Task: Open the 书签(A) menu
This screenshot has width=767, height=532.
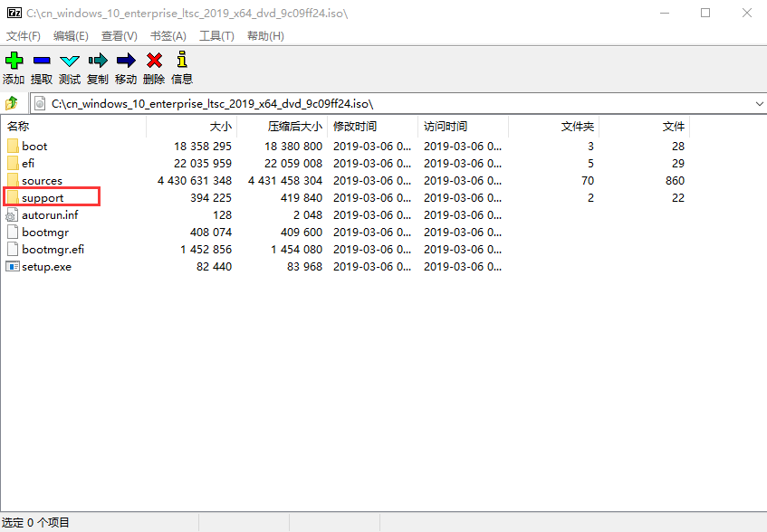Action: point(168,35)
